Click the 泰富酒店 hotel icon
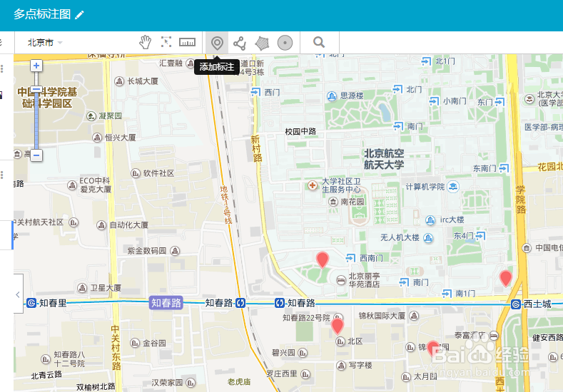Image resolution: width=563 pixels, height=392 pixels. coord(494,336)
